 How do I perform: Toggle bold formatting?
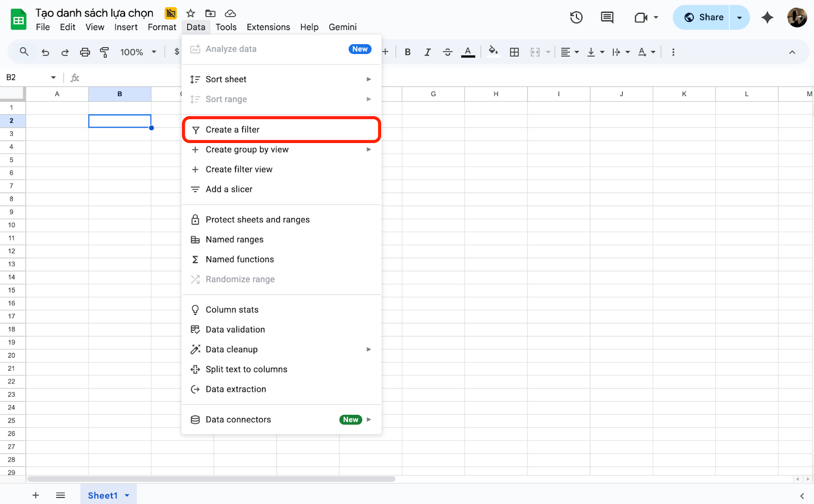408,52
